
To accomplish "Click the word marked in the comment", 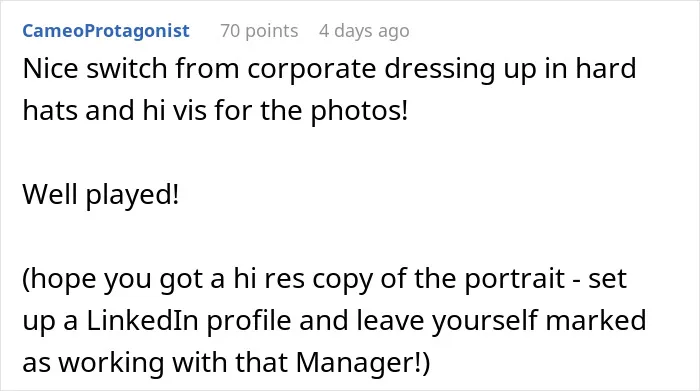I will (x=596, y=320).
